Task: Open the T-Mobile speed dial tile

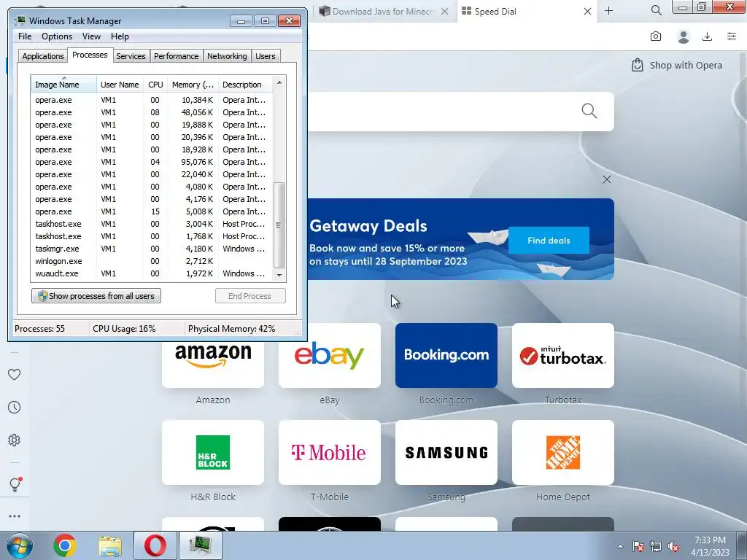Action: click(x=330, y=452)
